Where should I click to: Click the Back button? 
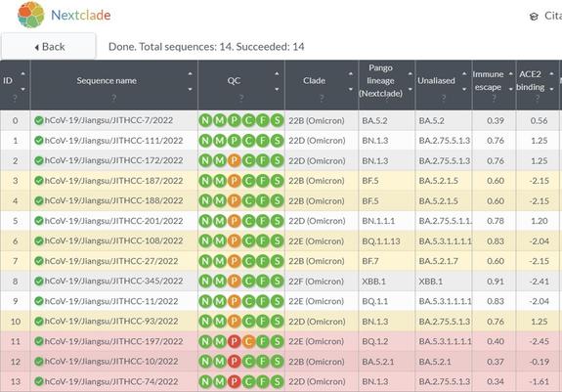click(x=49, y=46)
